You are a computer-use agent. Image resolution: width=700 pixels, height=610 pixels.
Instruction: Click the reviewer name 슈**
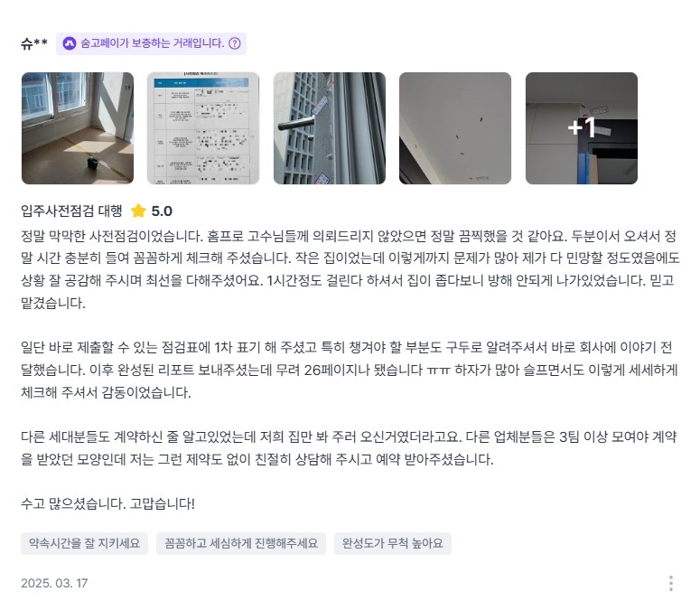34,43
